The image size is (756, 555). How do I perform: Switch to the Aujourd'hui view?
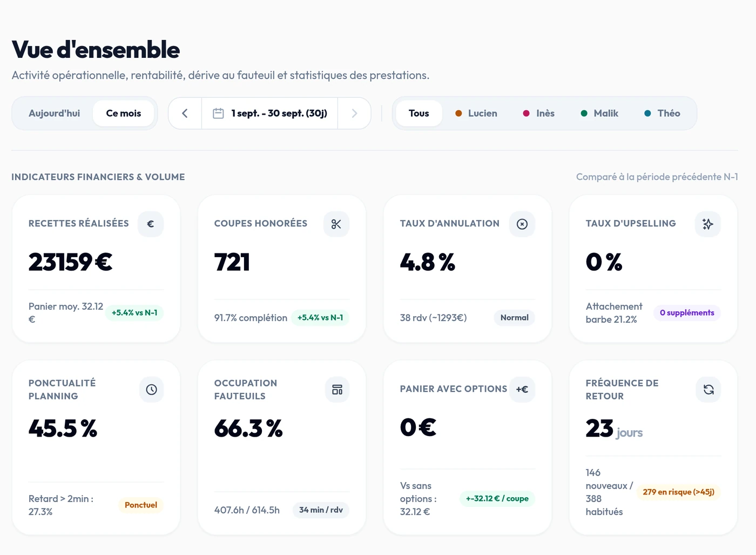point(54,113)
